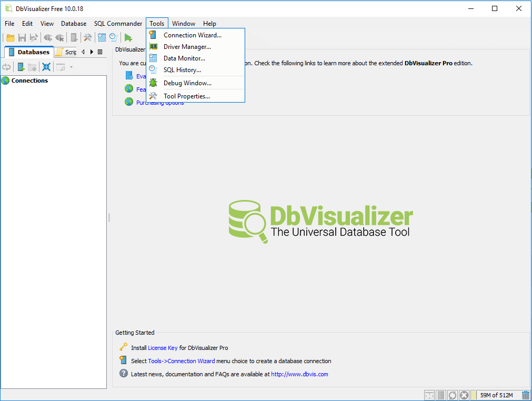Open SQL Commander with the green arrow icon
Viewport: 532px width, 401px height.
[127, 37]
